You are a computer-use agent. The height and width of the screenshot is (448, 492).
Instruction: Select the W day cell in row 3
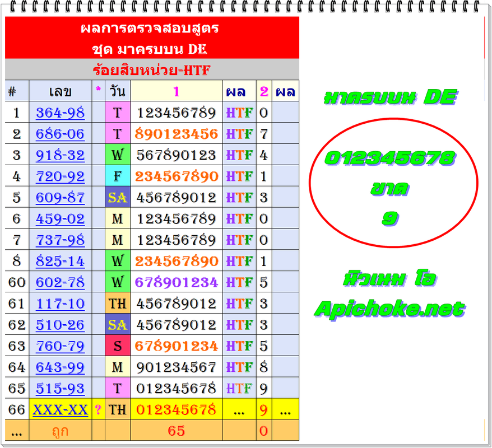[x=117, y=155]
